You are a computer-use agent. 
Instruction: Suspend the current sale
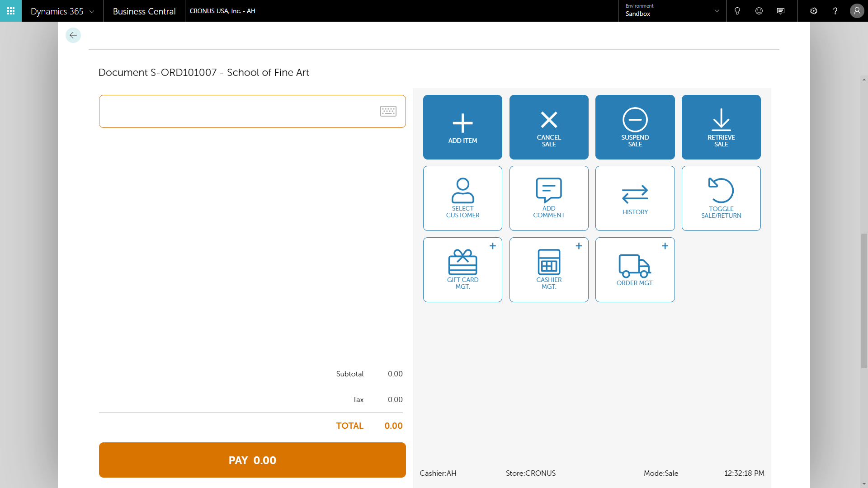pos(635,127)
